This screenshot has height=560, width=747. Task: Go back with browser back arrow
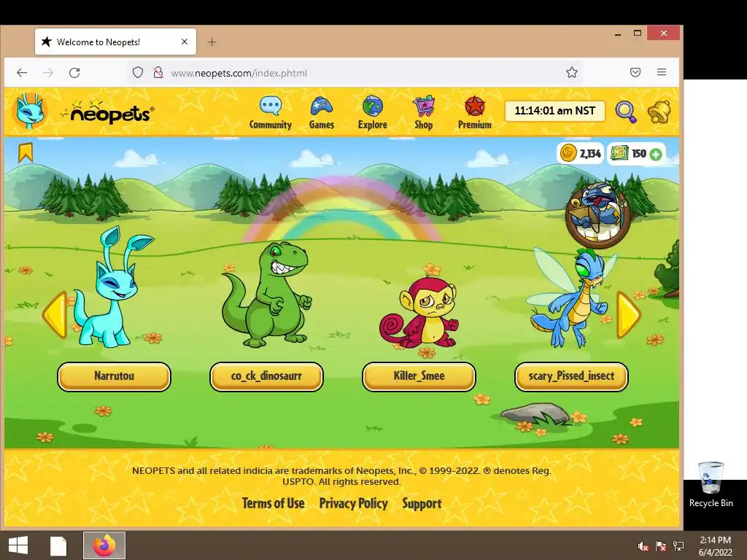(22, 73)
